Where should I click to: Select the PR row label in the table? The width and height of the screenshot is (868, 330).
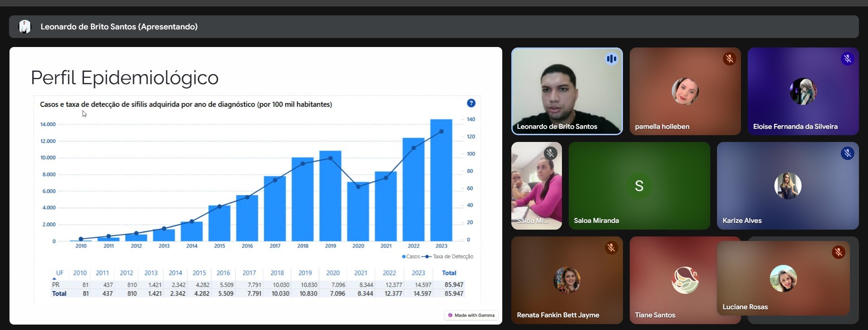56,285
